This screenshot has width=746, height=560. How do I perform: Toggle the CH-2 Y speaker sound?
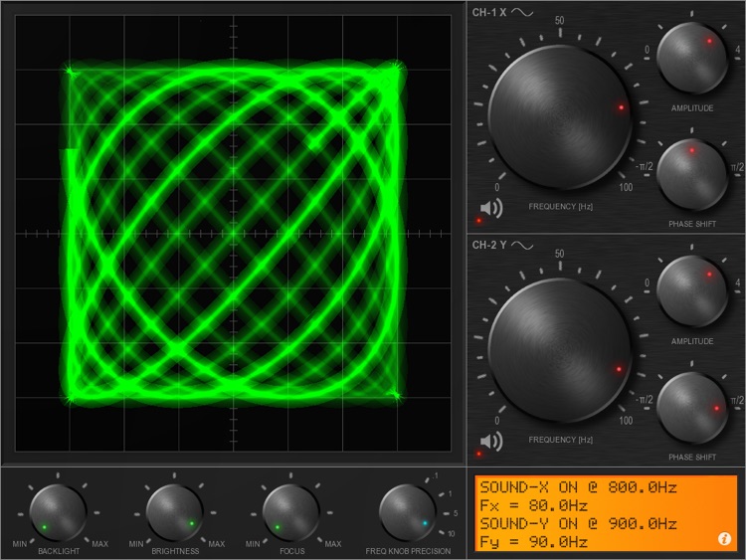491,441
